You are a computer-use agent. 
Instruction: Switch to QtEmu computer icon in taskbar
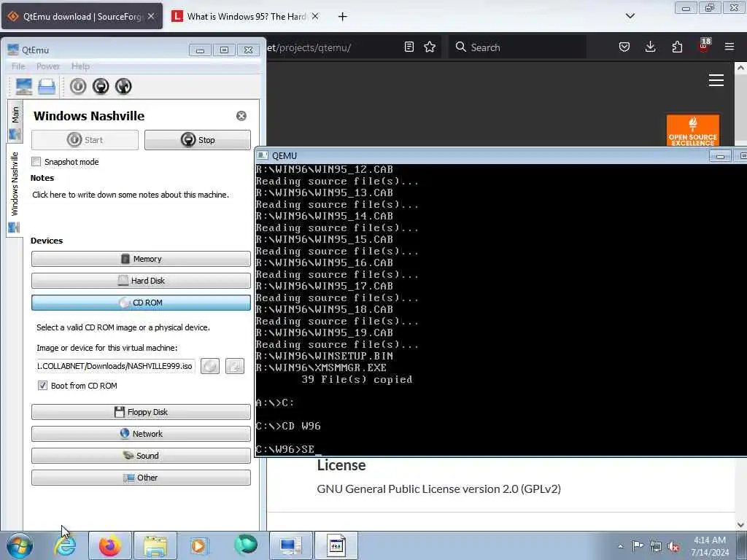click(290, 545)
